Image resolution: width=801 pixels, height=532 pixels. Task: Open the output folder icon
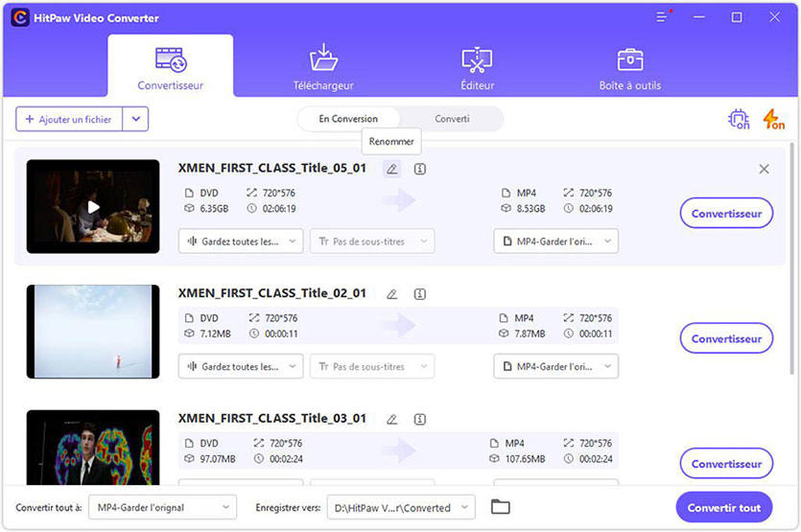click(500, 507)
